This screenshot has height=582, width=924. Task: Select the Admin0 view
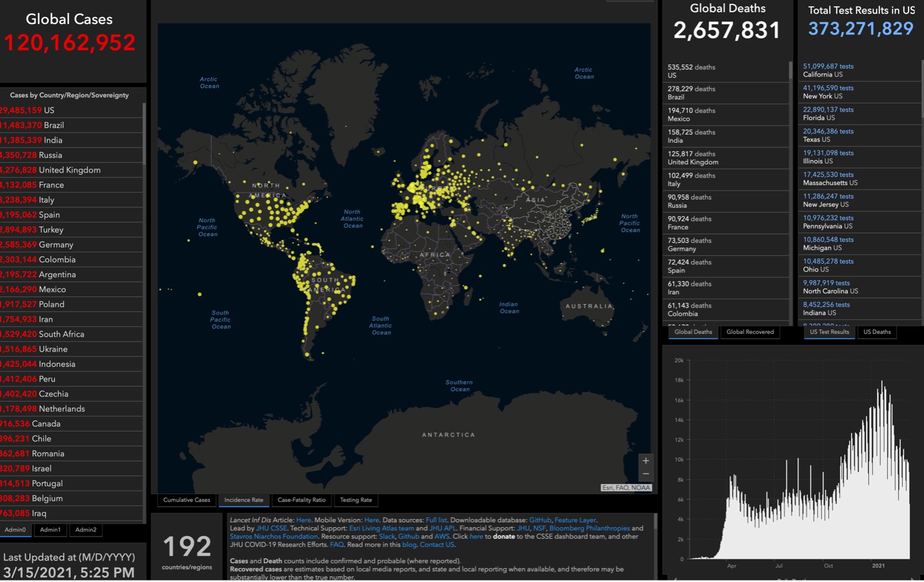coord(16,530)
